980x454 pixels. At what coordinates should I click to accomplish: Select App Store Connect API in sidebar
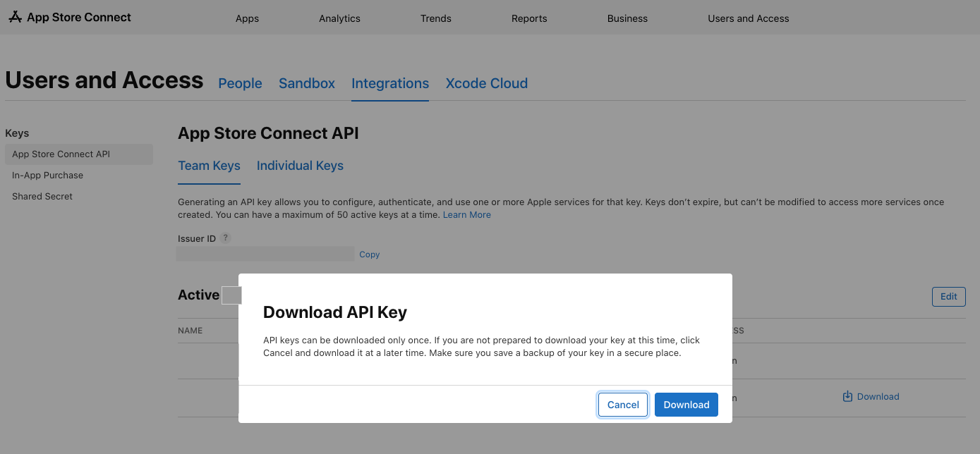pyautogui.click(x=78, y=154)
